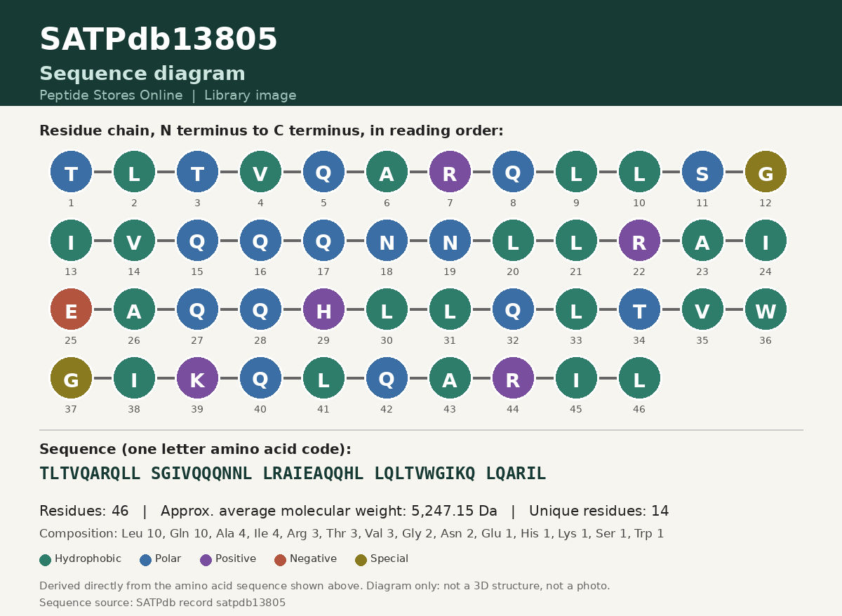Select the position number 40 label

point(260,410)
